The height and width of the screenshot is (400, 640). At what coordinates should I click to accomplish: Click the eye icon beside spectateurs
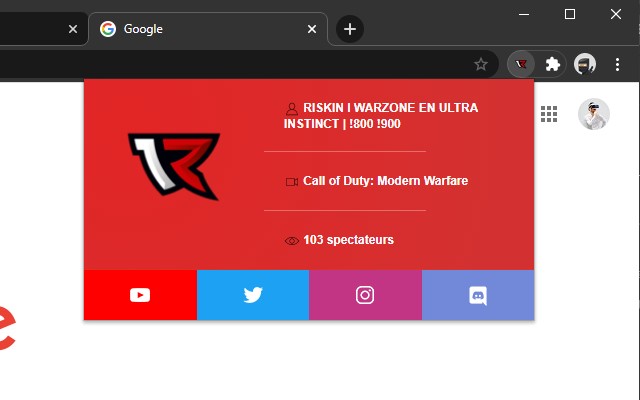(292, 241)
